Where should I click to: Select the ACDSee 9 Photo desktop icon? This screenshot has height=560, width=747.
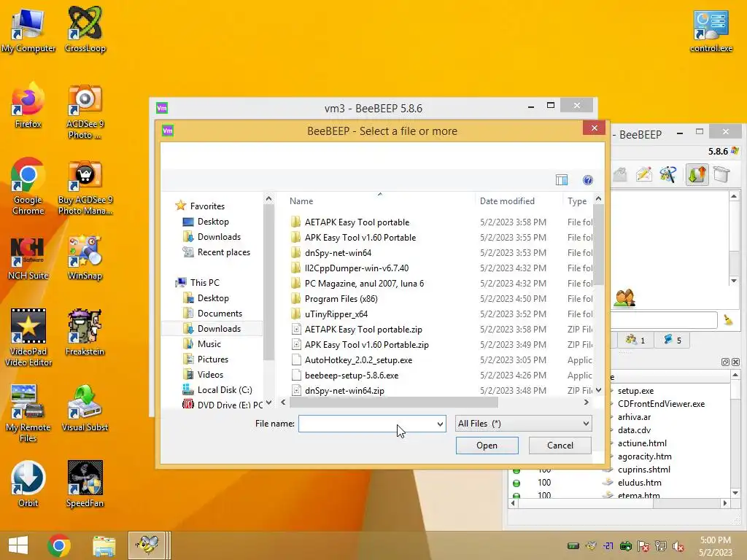pos(85,112)
